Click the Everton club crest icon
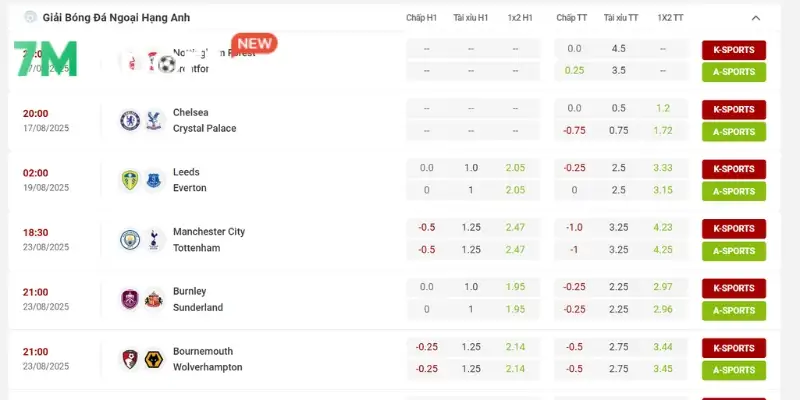The width and height of the screenshot is (800, 400). coord(153,180)
